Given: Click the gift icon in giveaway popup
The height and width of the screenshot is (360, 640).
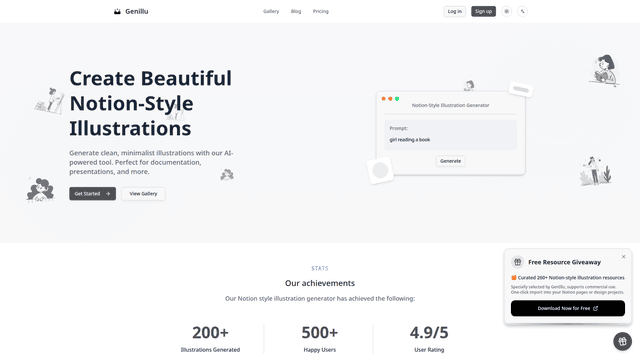Looking at the screenshot, I should tap(518, 262).
